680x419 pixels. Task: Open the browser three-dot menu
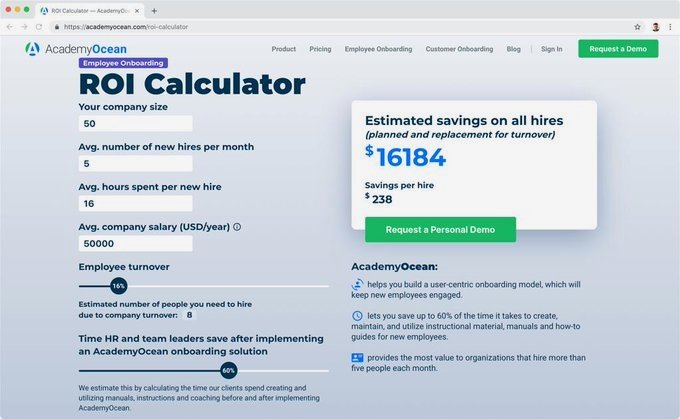click(670, 27)
